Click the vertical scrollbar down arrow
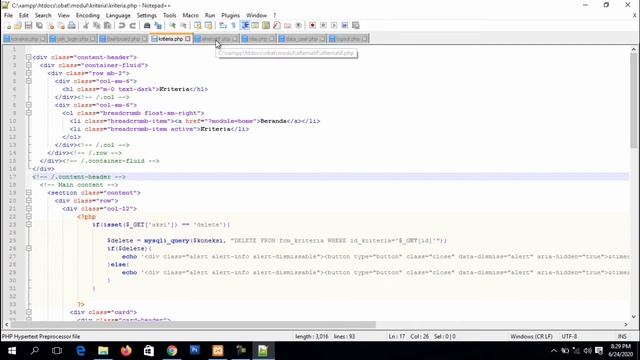 pos(633,317)
